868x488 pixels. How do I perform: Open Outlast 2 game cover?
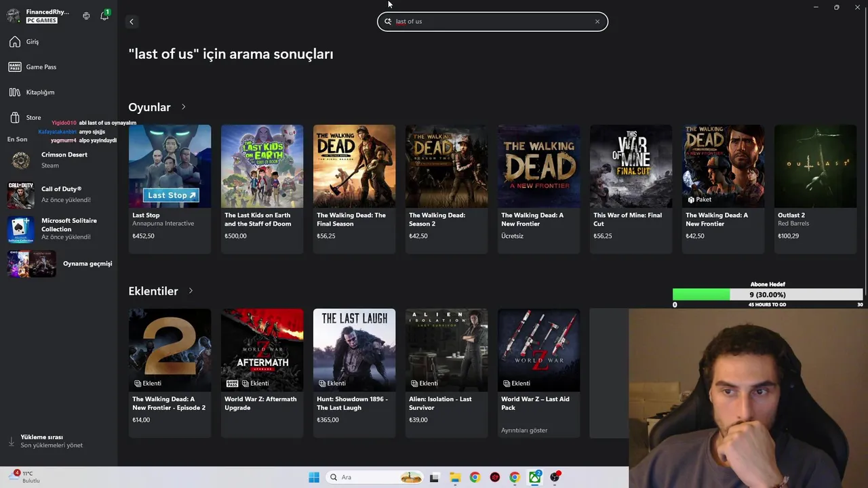(x=815, y=166)
